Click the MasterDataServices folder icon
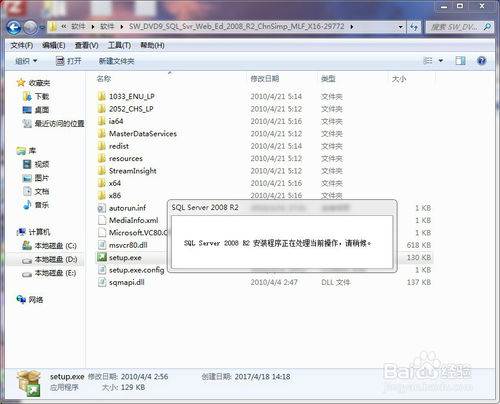 (x=102, y=134)
